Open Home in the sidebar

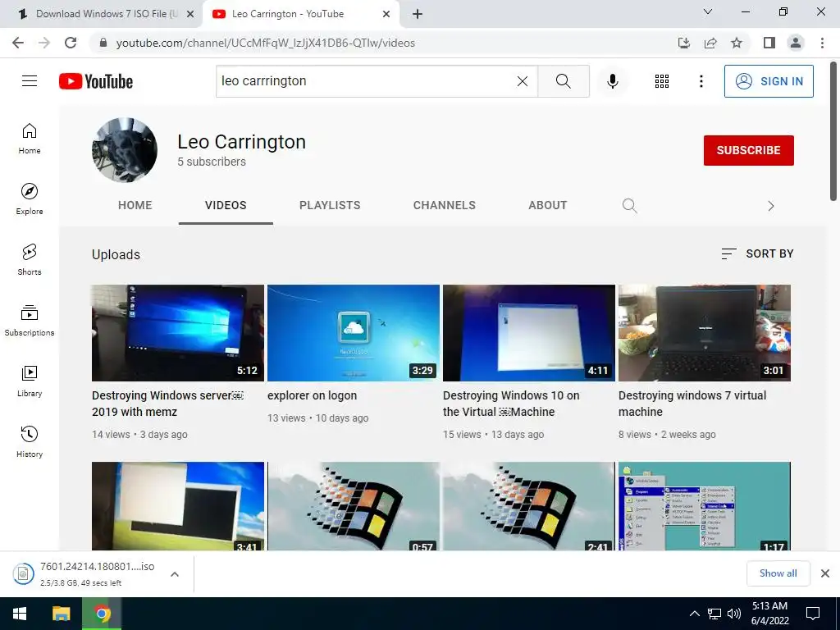pos(30,139)
